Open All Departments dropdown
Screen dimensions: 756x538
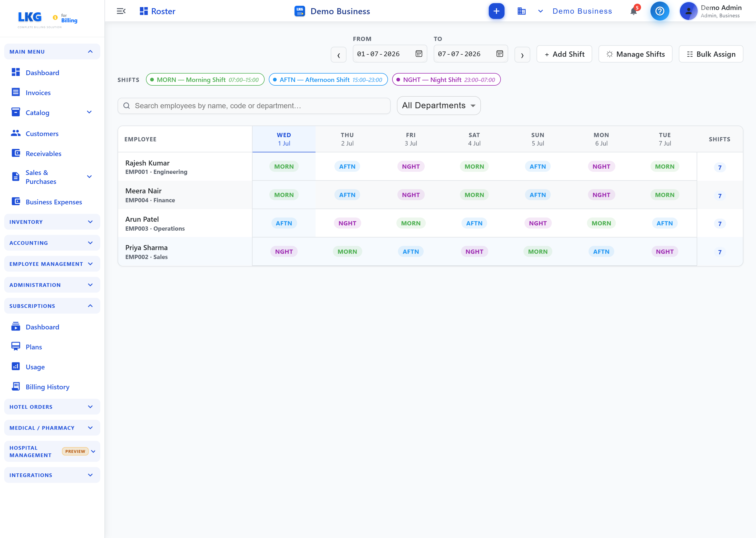(x=439, y=106)
